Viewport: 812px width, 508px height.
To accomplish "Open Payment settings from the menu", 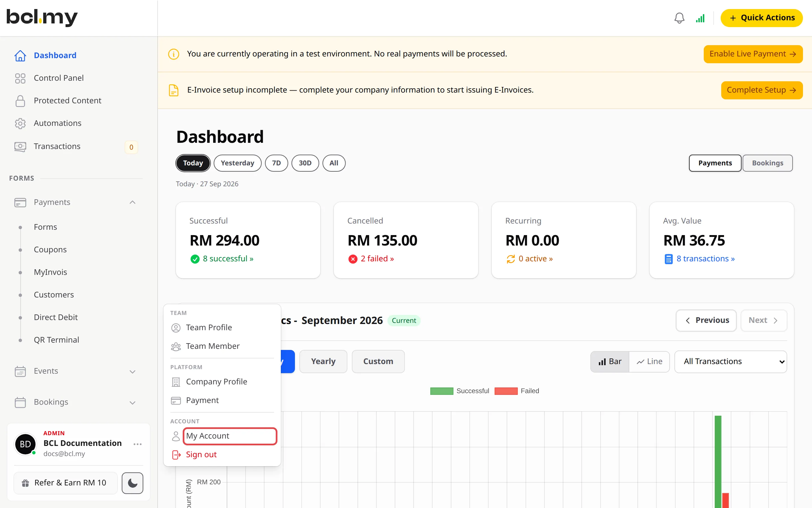I will (222, 400).
